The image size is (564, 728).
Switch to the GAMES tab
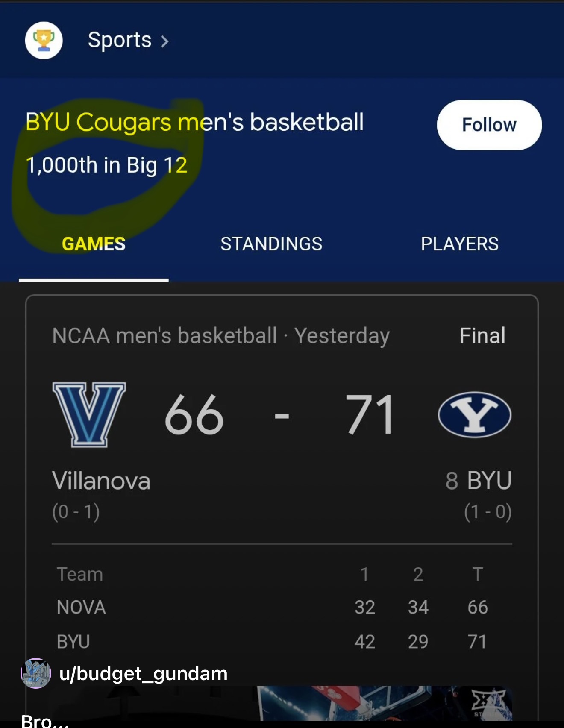point(94,244)
